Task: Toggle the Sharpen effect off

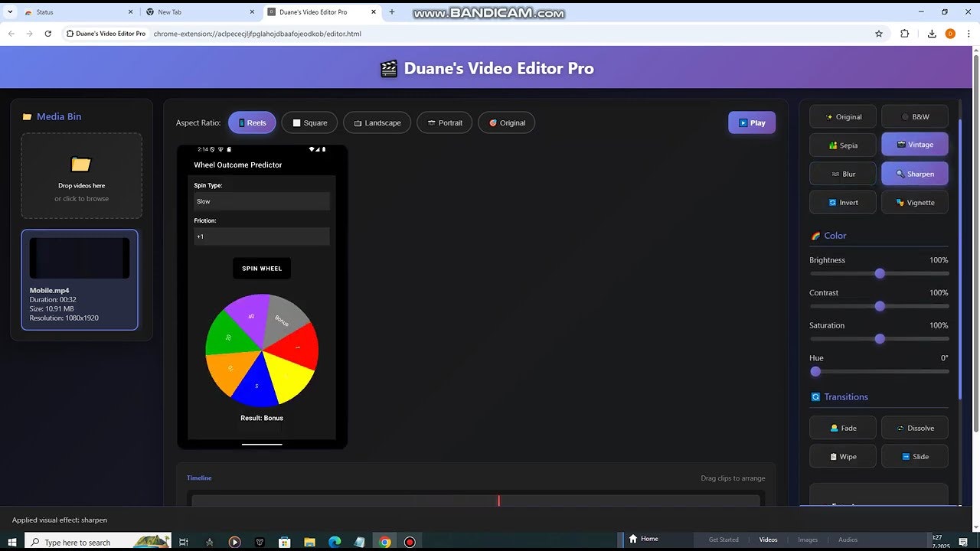Action: (915, 174)
